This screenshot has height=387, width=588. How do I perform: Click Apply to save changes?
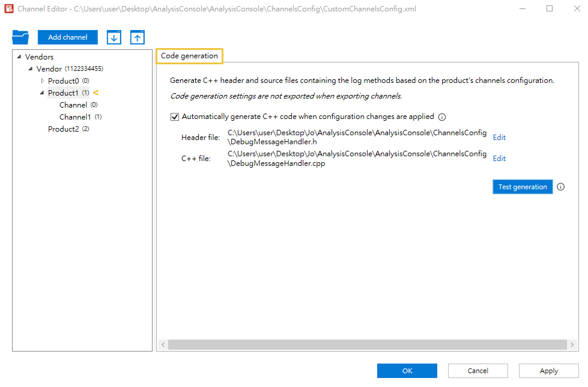click(548, 371)
